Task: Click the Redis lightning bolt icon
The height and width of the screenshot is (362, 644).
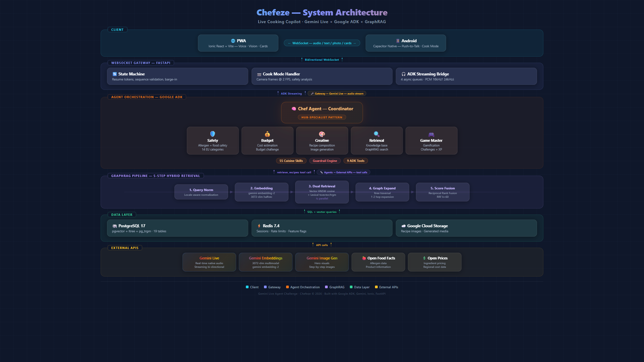Action: [259, 226]
